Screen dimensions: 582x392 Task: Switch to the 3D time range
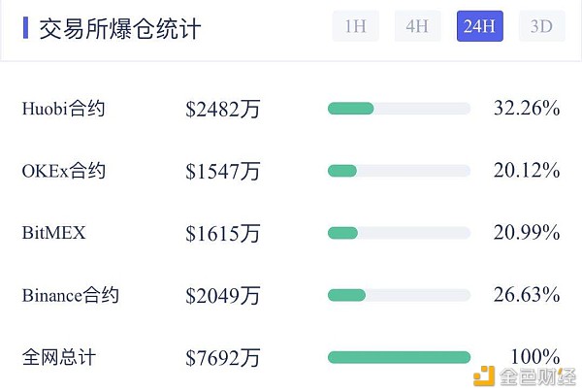(542, 26)
